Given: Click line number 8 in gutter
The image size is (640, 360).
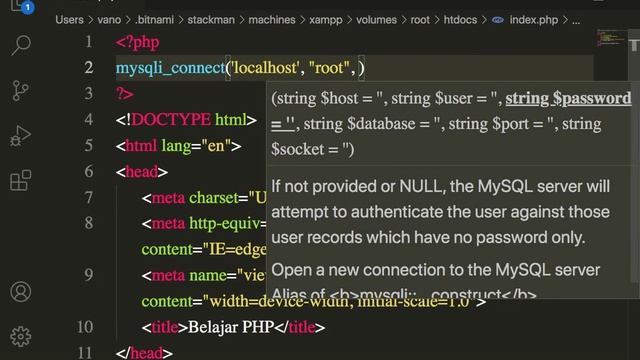Looking at the screenshot, I should (89, 223).
